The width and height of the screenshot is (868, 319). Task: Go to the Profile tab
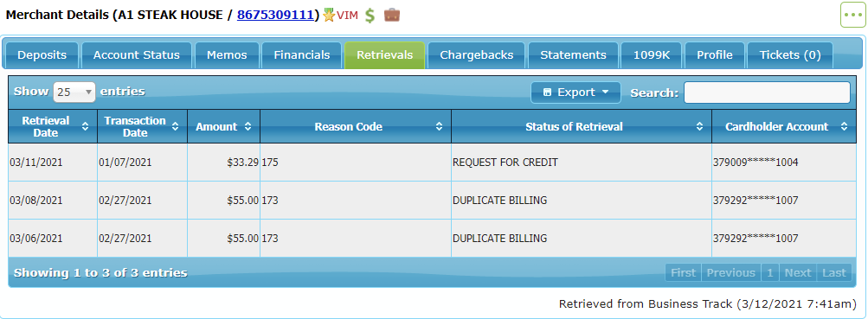(x=715, y=55)
